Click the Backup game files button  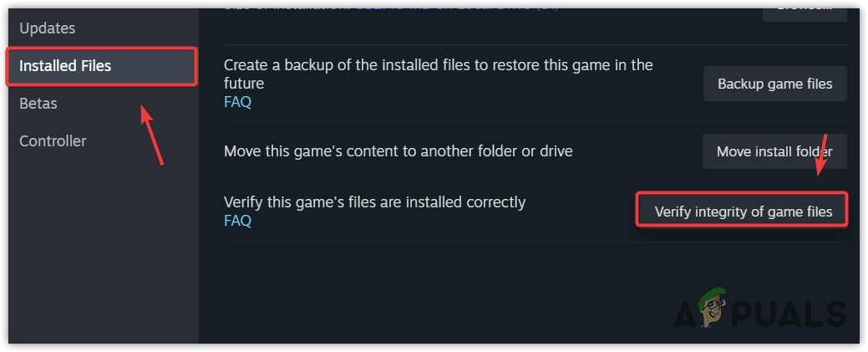(x=774, y=84)
